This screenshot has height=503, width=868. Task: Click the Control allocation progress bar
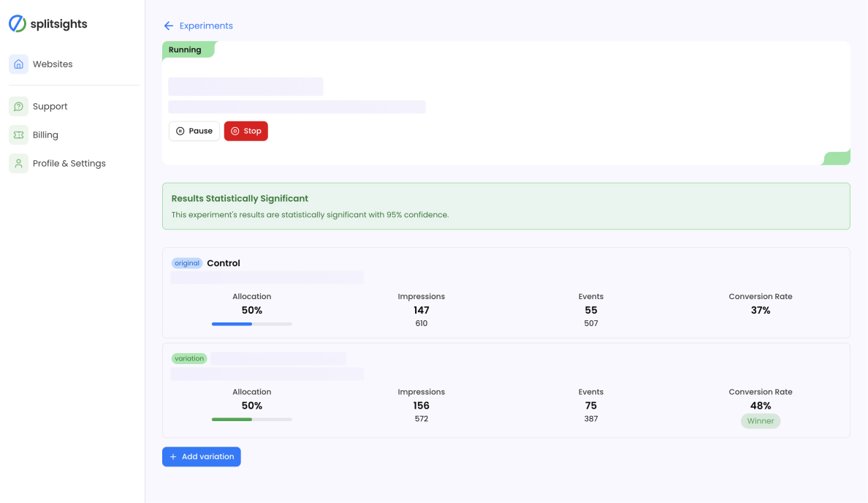[x=251, y=323]
